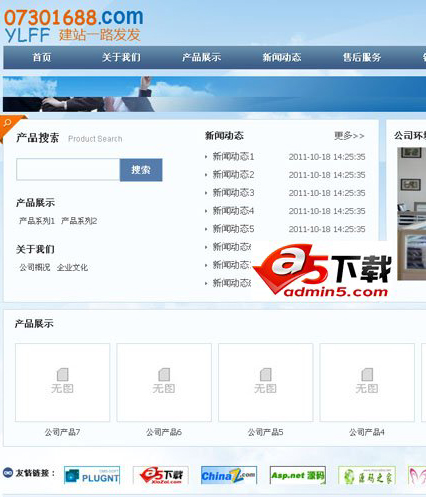
Task: Open news item 新闻动态3
Action: (233, 193)
